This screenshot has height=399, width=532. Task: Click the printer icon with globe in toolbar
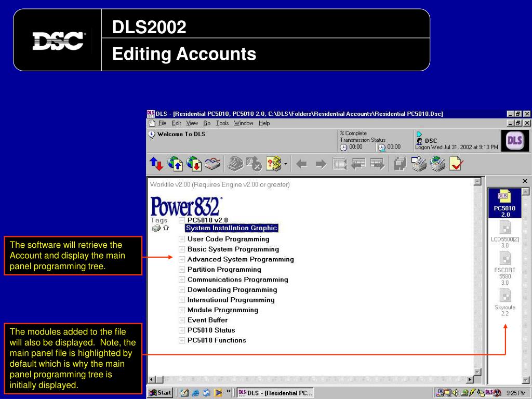coord(437,164)
